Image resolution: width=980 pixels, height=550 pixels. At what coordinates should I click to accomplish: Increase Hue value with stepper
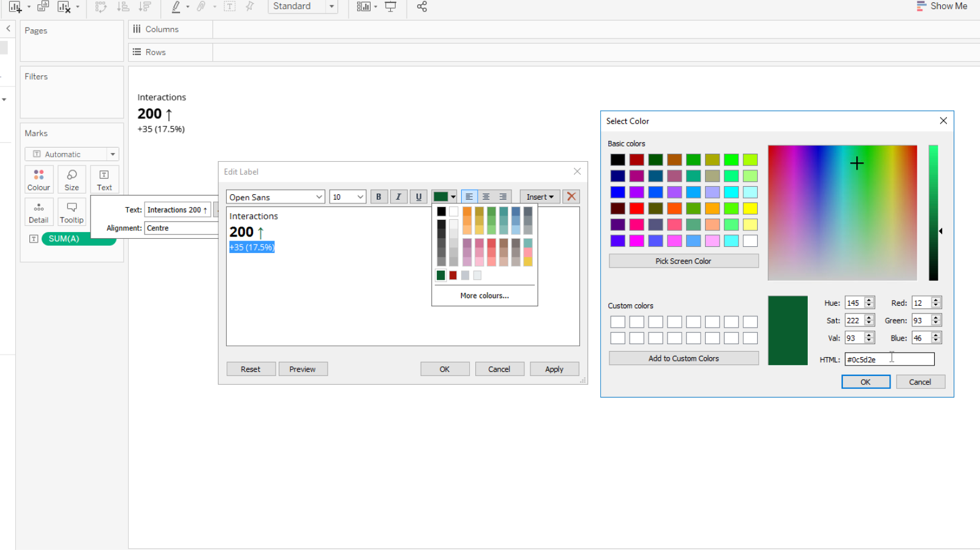click(x=869, y=300)
